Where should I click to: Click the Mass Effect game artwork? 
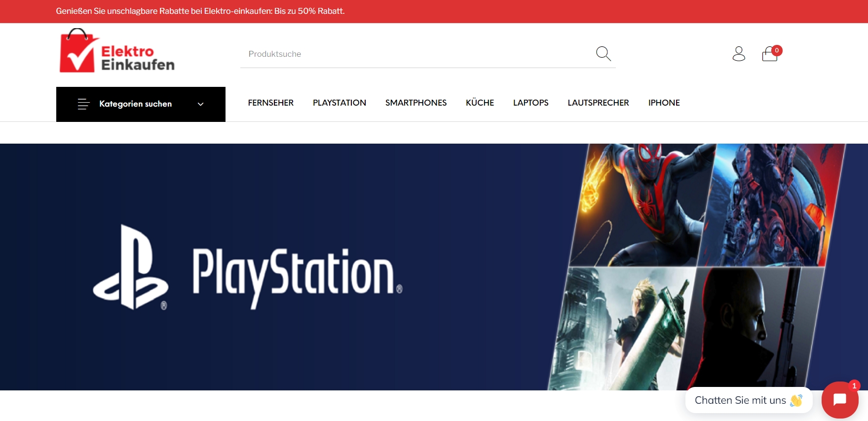[772, 205]
